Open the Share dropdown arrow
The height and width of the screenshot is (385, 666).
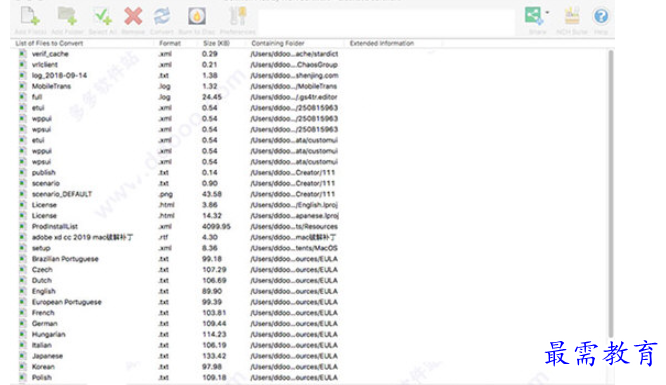547,12
